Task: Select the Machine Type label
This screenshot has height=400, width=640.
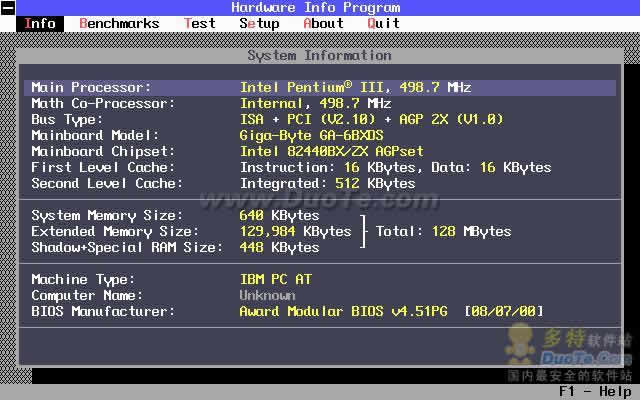Action: (x=83, y=280)
